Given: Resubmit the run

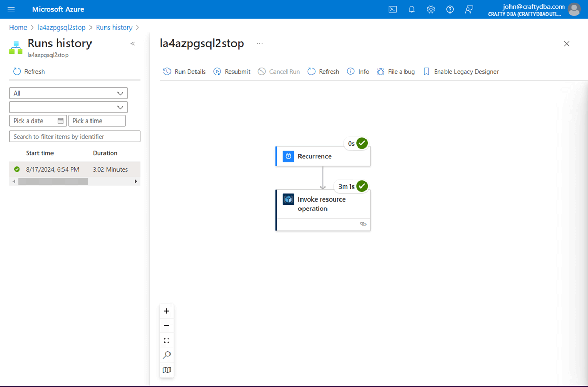Looking at the screenshot, I should [232, 72].
